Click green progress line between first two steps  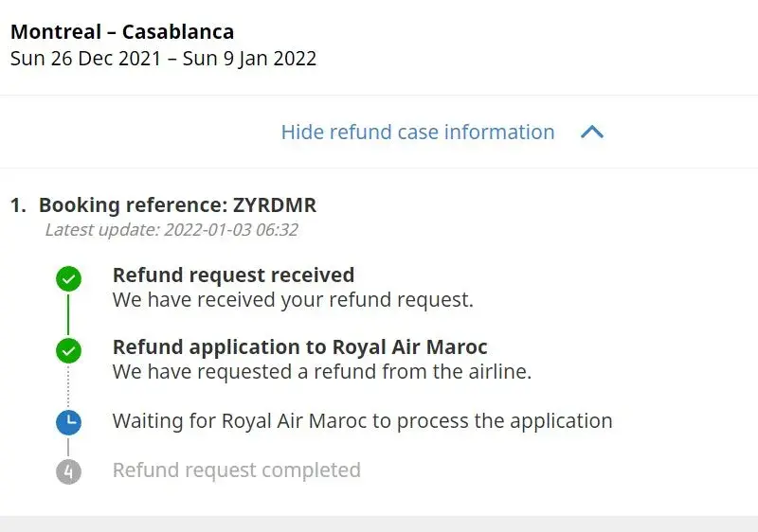tap(68, 314)
